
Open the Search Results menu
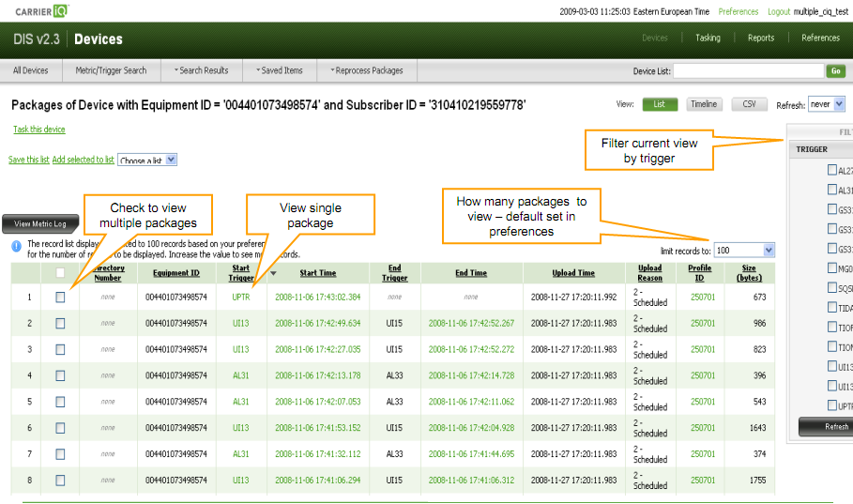[x=201, y=70]
